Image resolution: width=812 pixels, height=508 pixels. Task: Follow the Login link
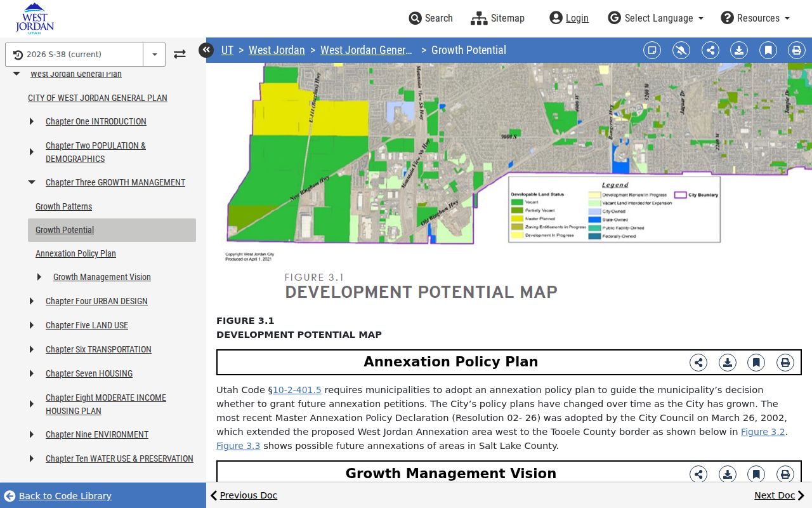point(569,18)
